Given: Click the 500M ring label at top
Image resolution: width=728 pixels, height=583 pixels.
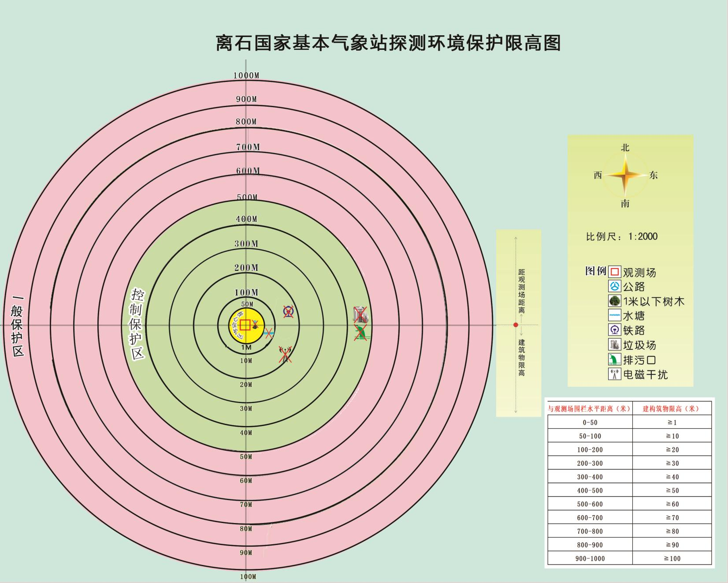Looking at the screenshot, I should click(247, 197).
